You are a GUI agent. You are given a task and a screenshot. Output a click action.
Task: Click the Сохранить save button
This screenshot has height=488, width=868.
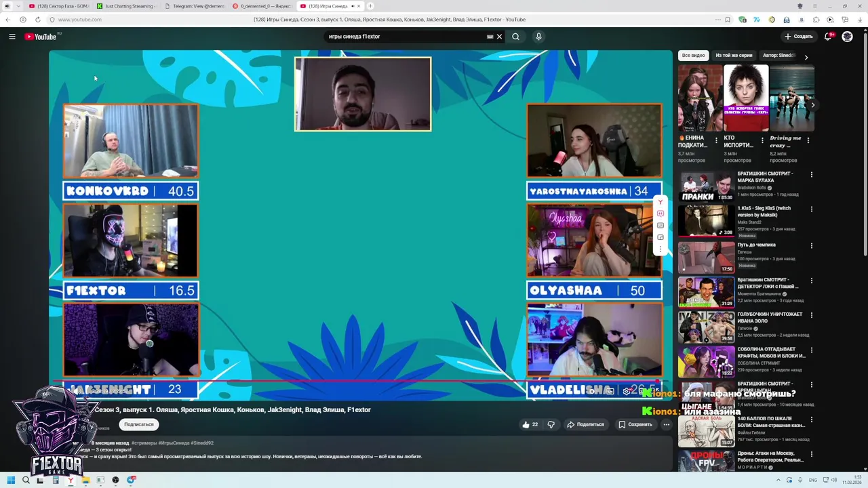click(635, 424)
